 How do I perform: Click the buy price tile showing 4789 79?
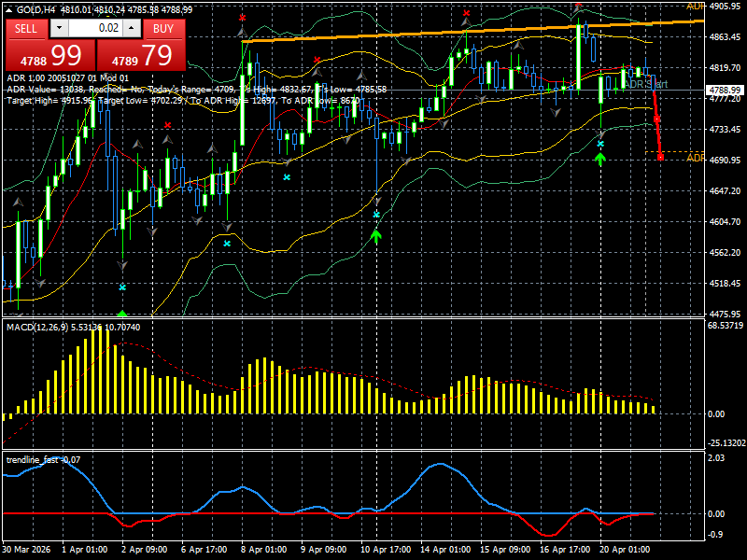(141, 56)
